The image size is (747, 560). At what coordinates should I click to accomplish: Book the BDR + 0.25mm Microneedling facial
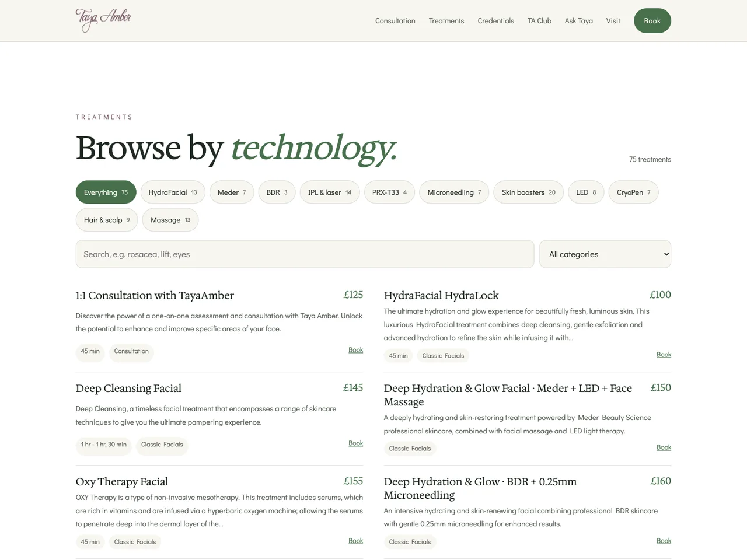point(664,541)
